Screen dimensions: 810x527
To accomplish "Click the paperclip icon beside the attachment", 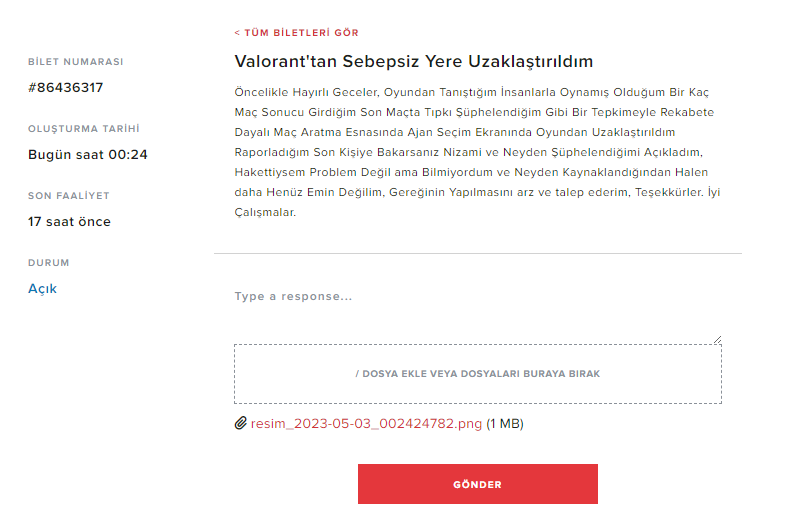I will (x=240, y=424).
